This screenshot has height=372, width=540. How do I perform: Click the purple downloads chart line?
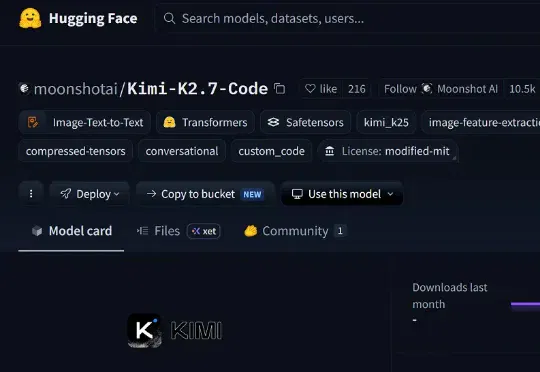pyautogui.click(x=525, y=304)
